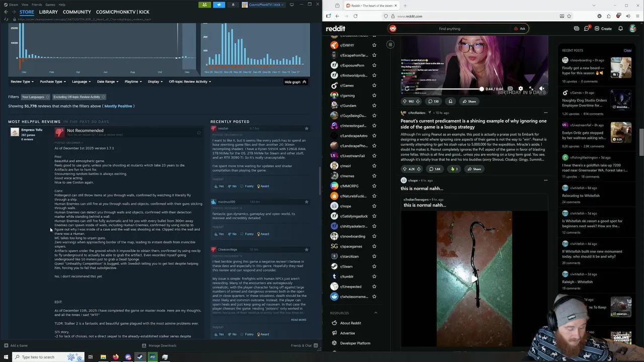Screen dimensions: 644x362
Task: Open Friends & Chat panel
Action: pos(304,345)
